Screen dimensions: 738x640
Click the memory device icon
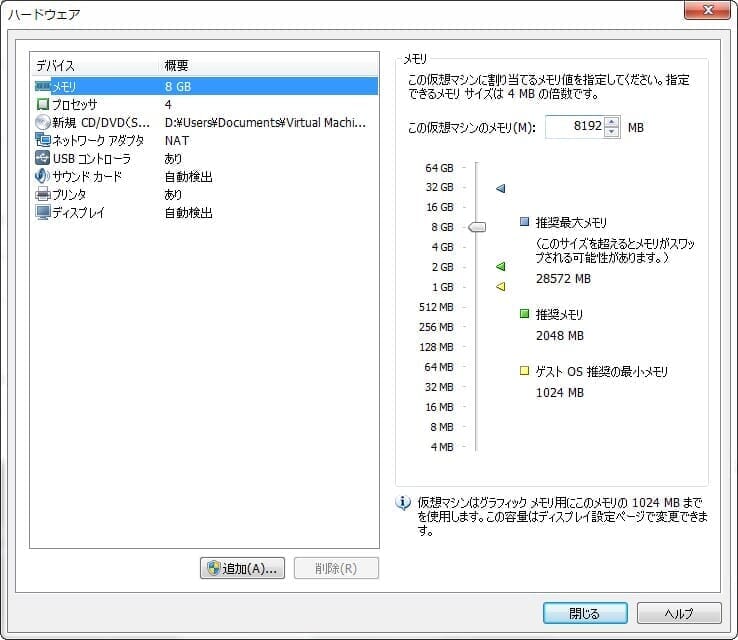(x=42, y=87)
